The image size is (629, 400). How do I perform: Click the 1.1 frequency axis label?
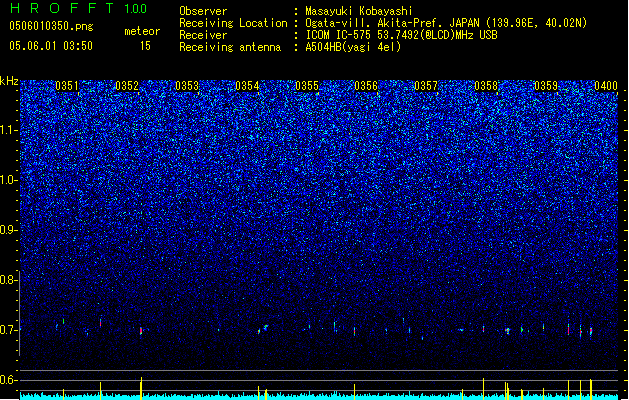[9, 130]
